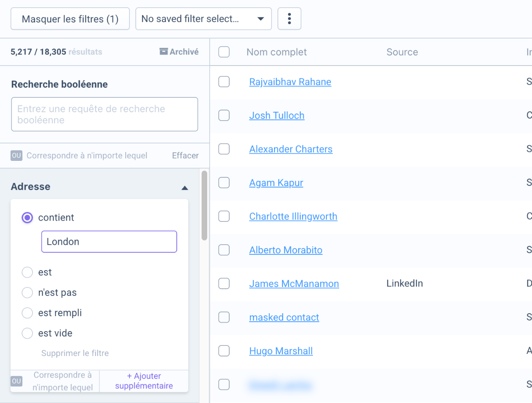Viewport: 532px width, 403px height.
Task: Click Supprimer le filtre
Action: point(75,353)
